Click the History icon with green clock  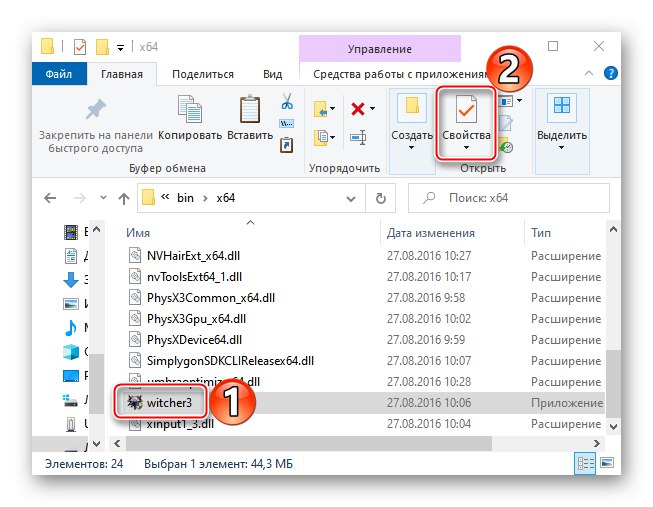[506, 145]
